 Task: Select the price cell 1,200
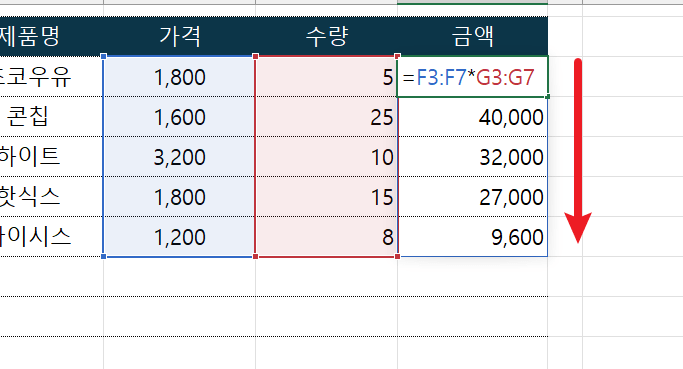tap(179, 237)
